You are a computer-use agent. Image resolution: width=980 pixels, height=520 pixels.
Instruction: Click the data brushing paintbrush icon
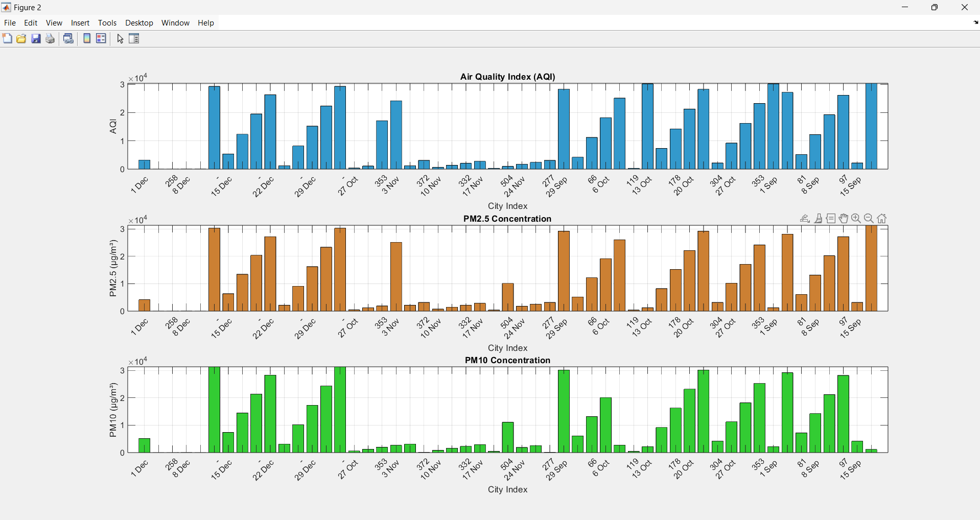point(819,219)
